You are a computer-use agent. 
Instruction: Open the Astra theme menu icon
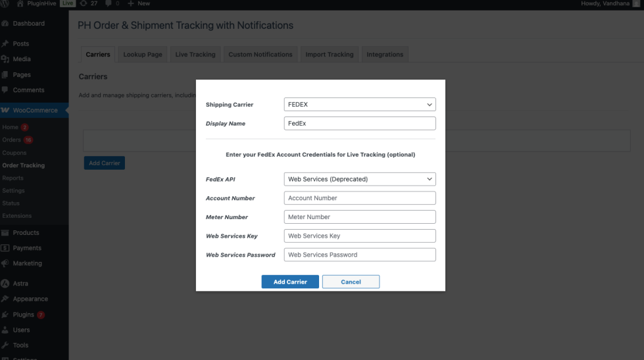5,284
